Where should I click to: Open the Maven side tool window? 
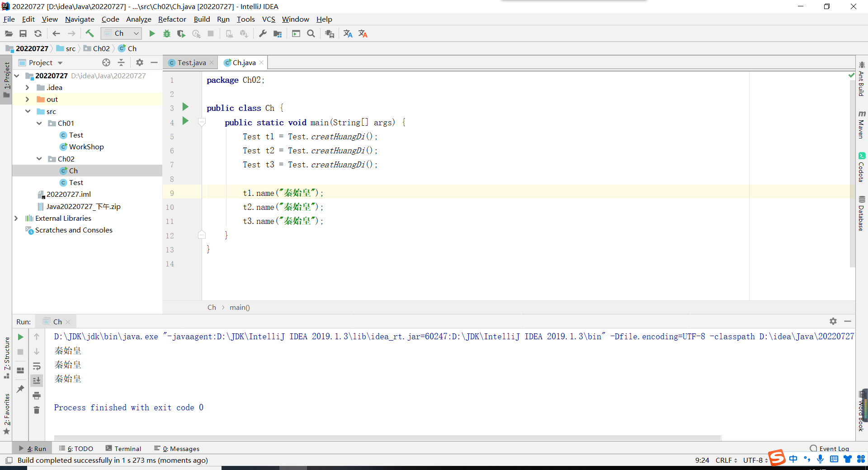(x=862, y=124)
